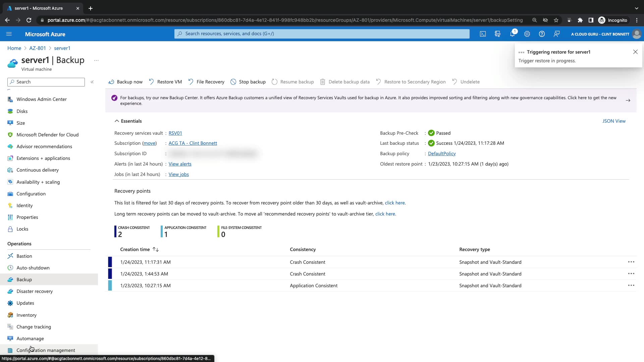The width and height of the screenshot is (644, 362).
Task: Dismiss the Triggering restore notification
Action: point(635,52)
